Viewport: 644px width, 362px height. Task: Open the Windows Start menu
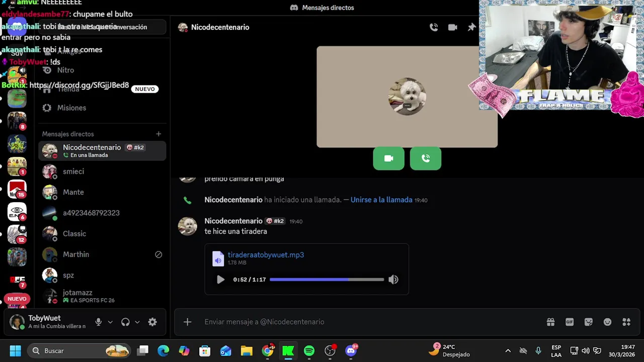[15, 350]
